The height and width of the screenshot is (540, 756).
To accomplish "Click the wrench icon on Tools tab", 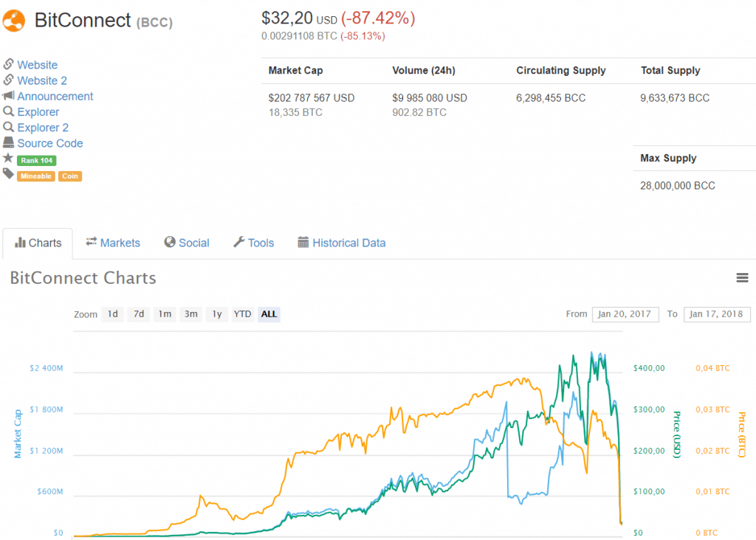I will (238, 242).
